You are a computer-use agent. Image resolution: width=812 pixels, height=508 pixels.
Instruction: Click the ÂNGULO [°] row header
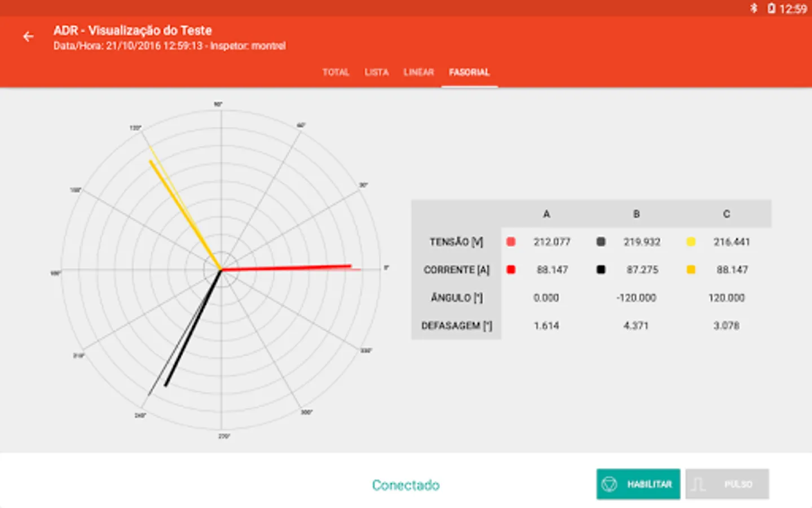pyautogui.click(x=456, y=297)
